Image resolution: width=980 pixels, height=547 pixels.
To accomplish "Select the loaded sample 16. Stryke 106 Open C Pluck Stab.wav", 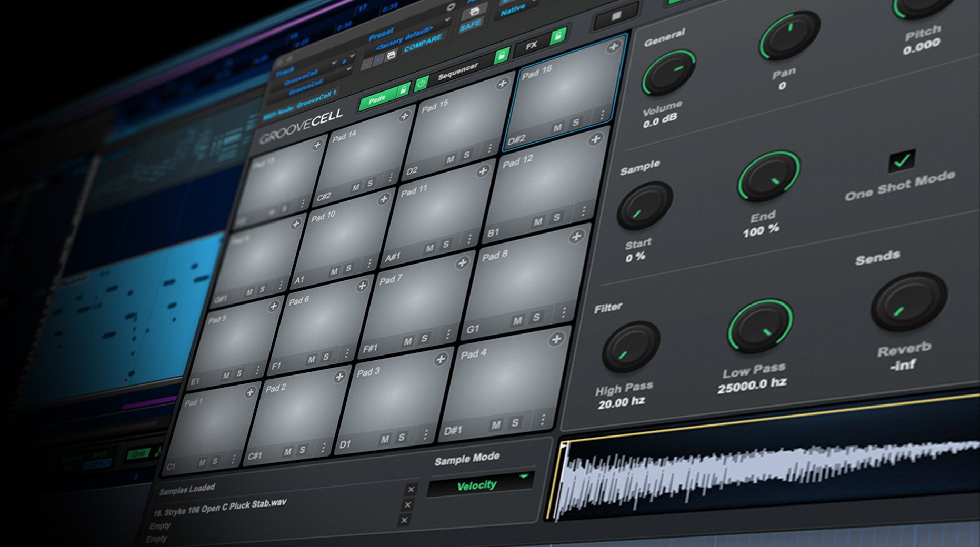I will point(220,508).
